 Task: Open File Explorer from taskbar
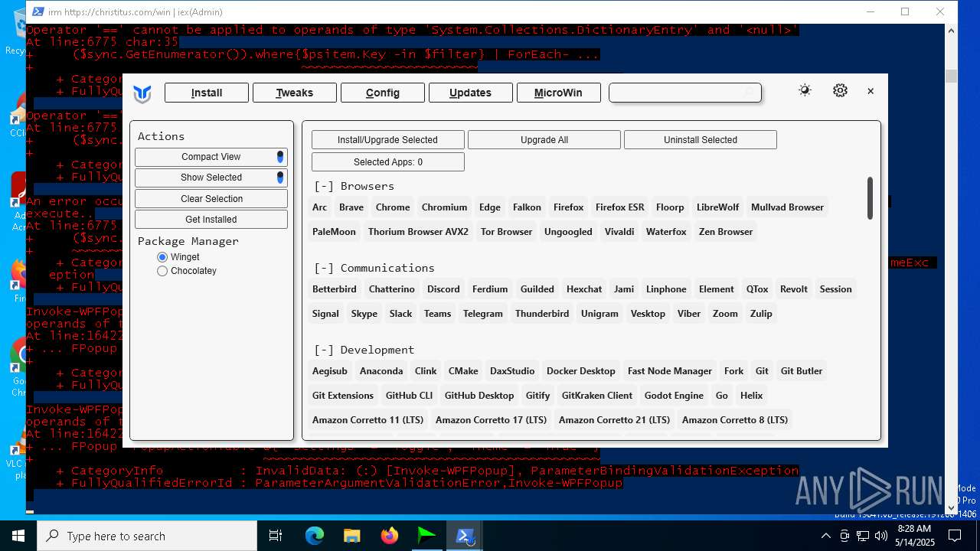[351, 536]
